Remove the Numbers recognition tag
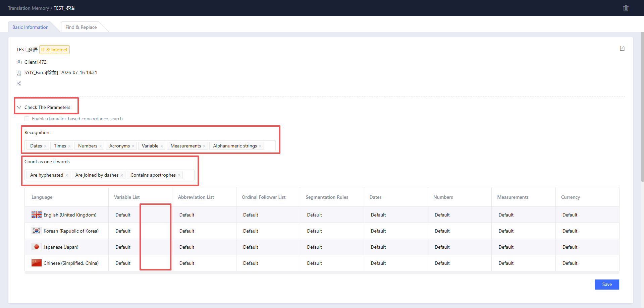This screenshot has width=644, height=308. 101,146
